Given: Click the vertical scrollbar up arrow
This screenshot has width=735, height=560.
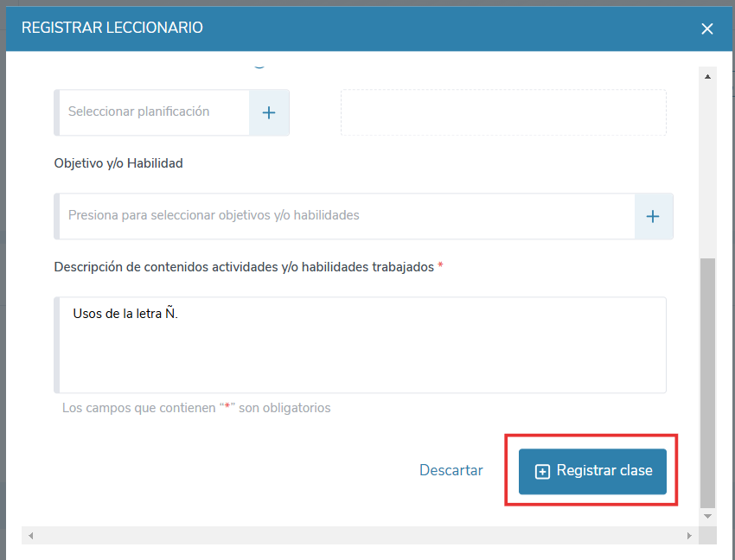Looking at the screenshot, I should [x=708, y=76].
